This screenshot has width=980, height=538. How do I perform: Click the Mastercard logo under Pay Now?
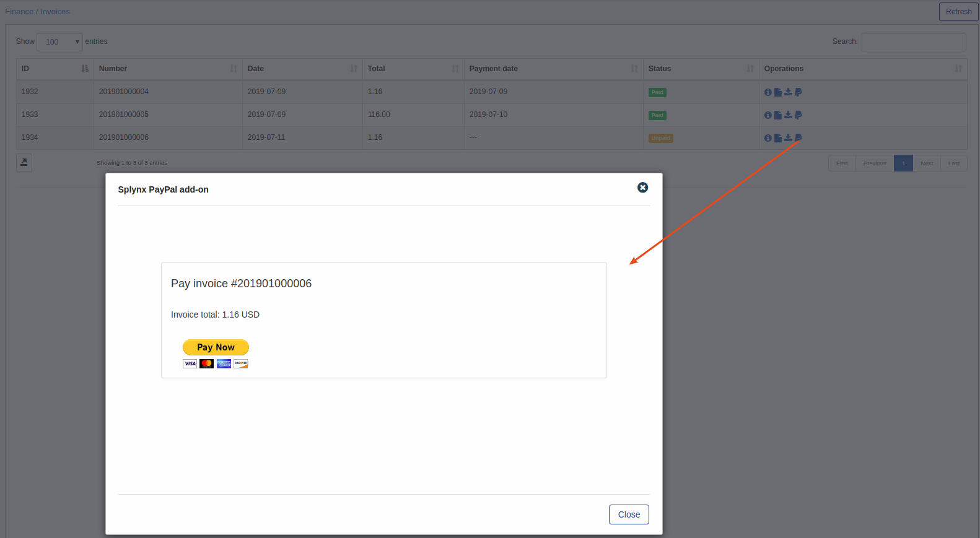tap(207, 363)
